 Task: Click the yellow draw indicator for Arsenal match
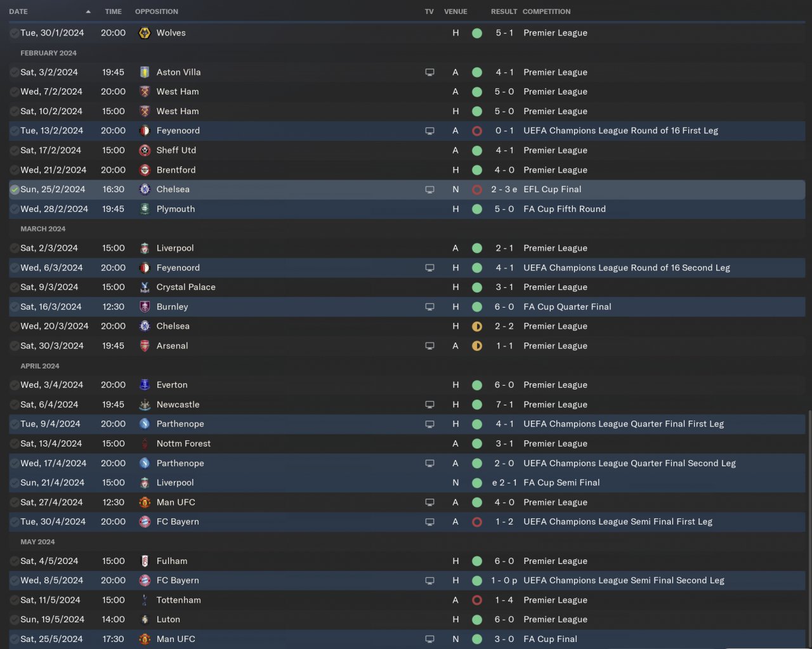[x=477, y=346]
